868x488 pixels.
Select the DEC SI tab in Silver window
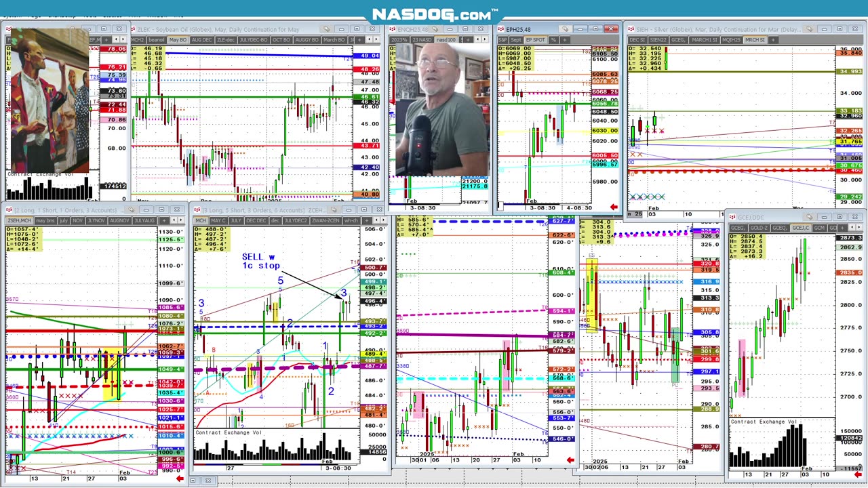pyautogui.click(x=637, y=40)
